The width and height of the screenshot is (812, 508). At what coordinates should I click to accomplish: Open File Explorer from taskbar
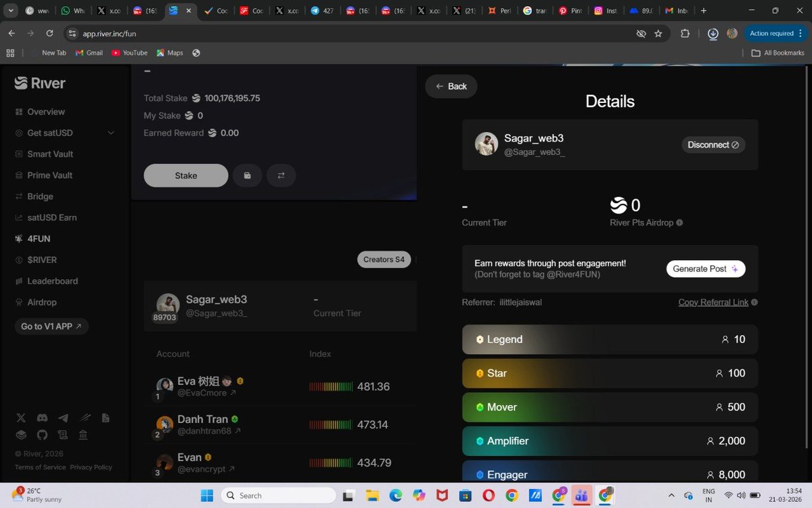click(x=373, y=495)
